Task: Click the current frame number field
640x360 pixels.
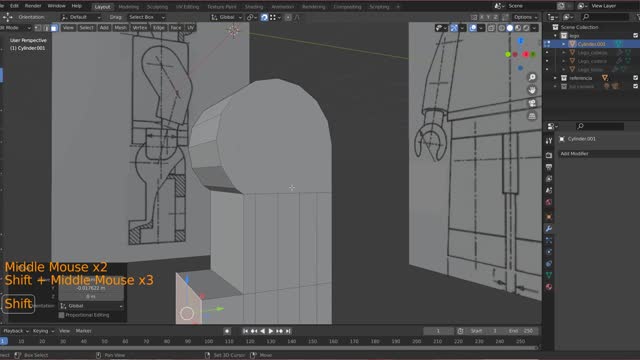Action: coord(438,331)
